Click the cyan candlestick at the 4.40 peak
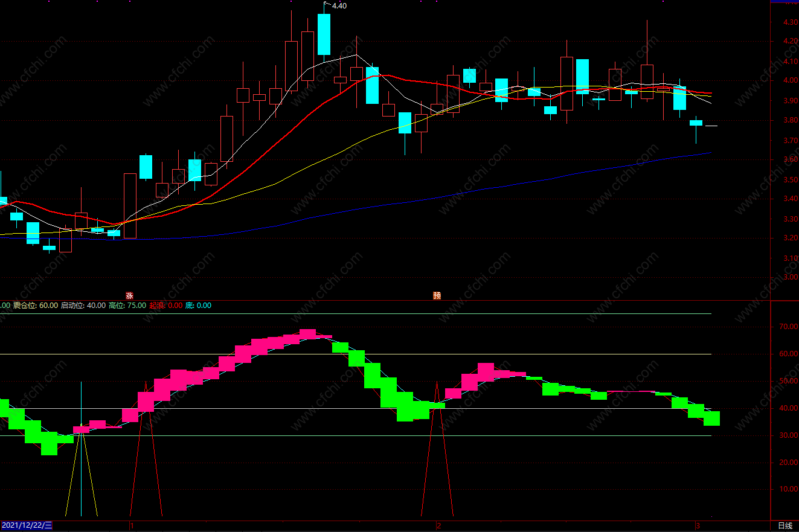This screenshot has width=799, height=532. (x=324, y=34)
